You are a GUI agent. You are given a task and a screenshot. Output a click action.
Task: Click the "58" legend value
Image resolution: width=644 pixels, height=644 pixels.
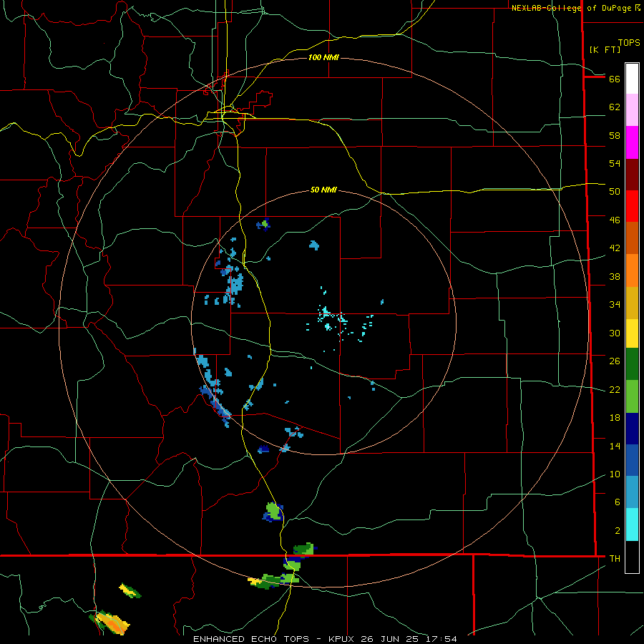[x=615, y=135]
